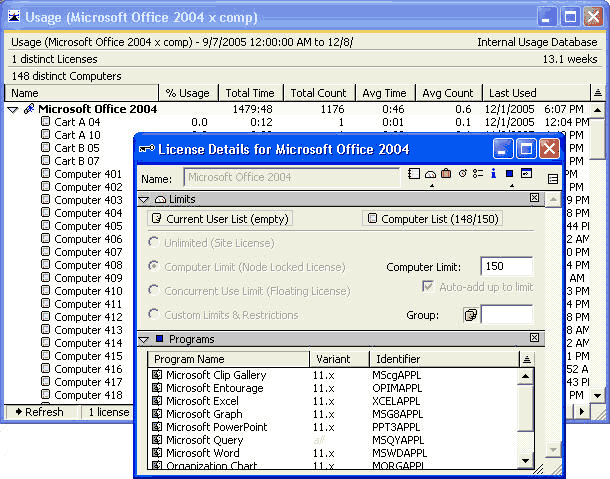610x479 pixels.
Task: Sort programs by Program Name header
Action: (228, 359)
